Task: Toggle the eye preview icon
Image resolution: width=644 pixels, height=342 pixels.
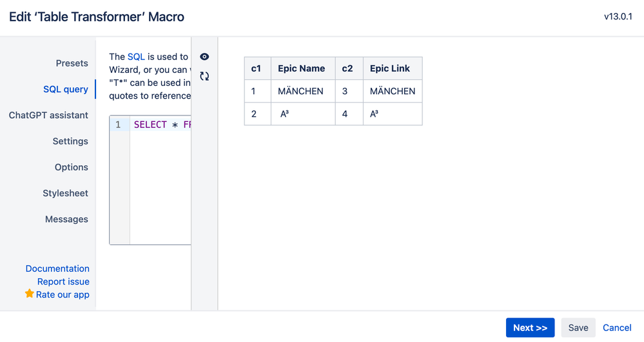Action: (204, 57)
